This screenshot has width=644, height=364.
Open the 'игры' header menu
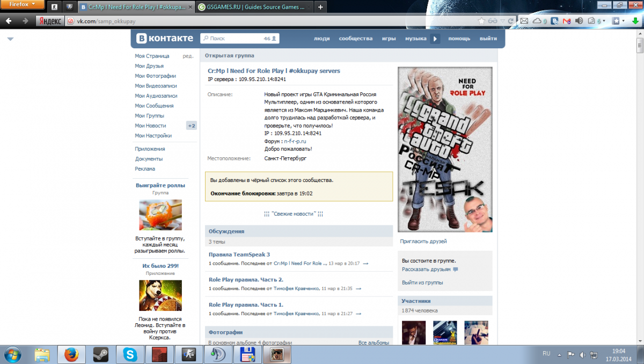[389, 39]
